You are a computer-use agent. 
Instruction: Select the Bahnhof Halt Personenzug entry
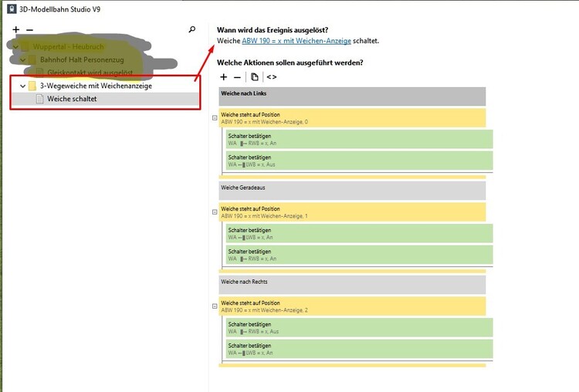[x=82, y=59]
